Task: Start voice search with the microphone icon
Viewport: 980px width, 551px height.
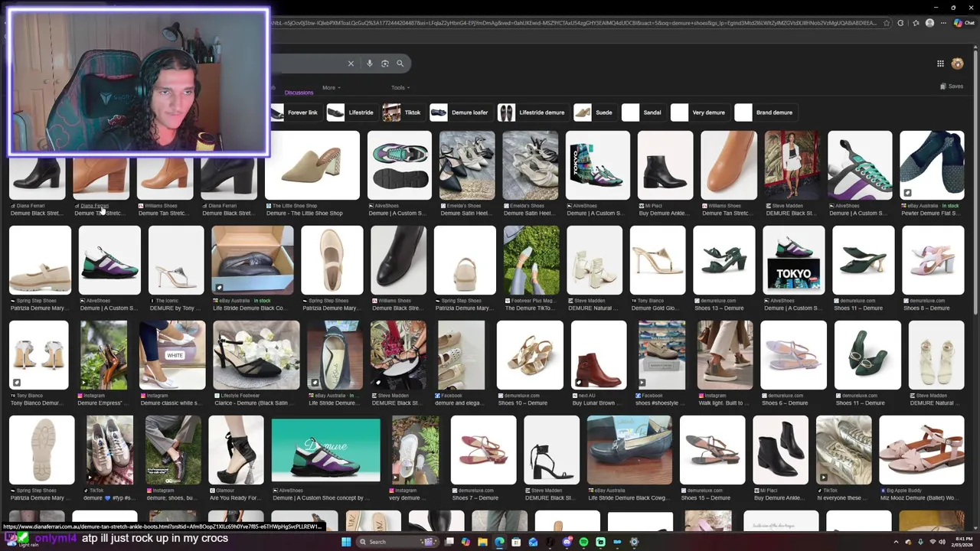Action: [x=370, y=64]
